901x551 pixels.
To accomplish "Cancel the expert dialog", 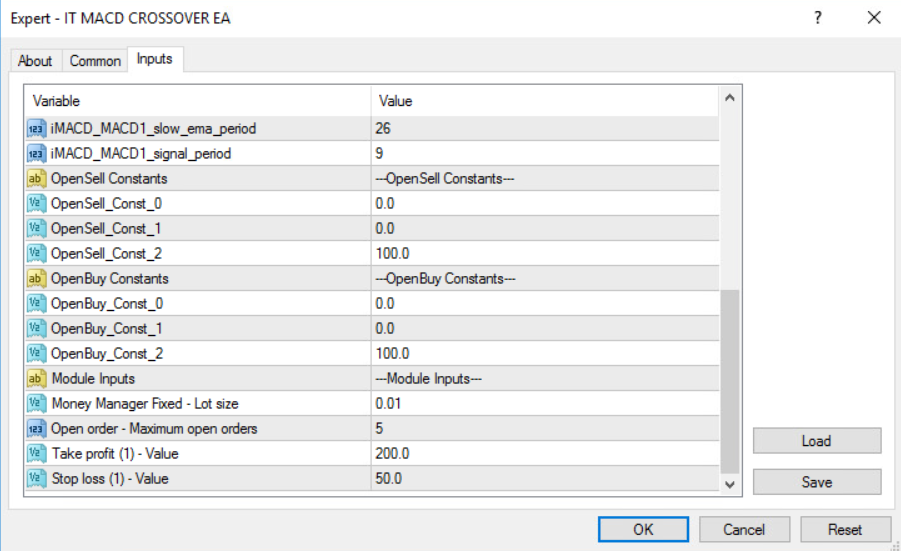I will [x=744, y=529].
